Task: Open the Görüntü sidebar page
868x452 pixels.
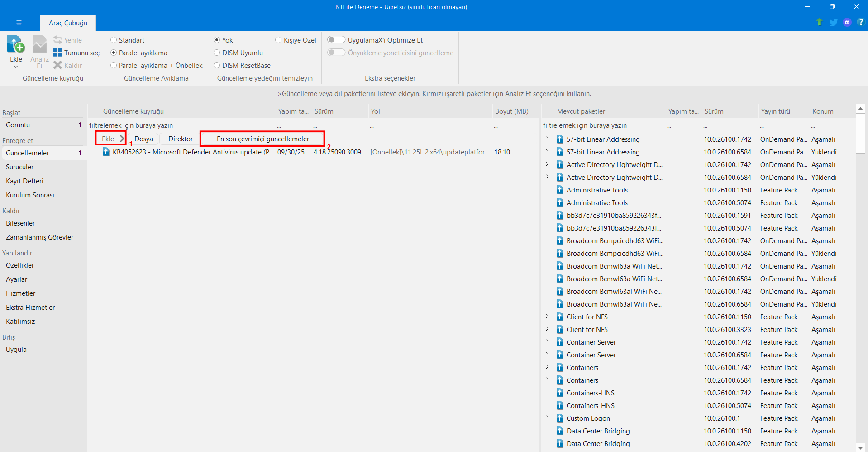Action: [43, 125]
